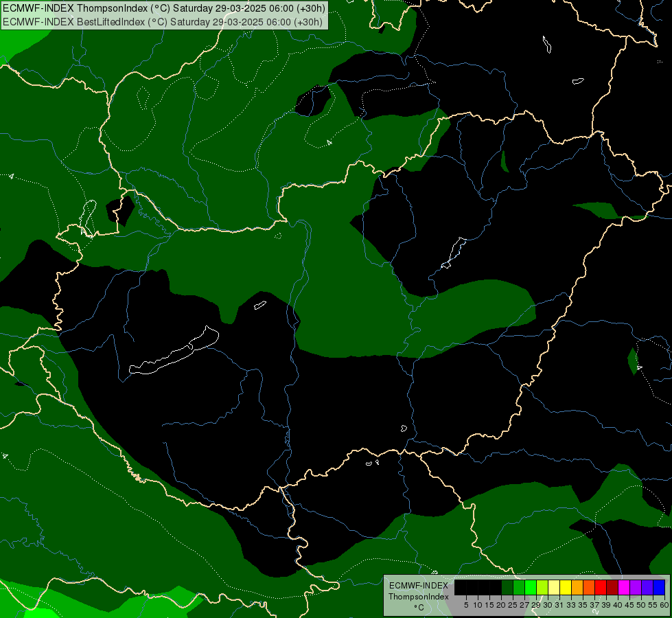Click the legend tick label '35'
Viewport: 672px width, 618px height.
583,605
